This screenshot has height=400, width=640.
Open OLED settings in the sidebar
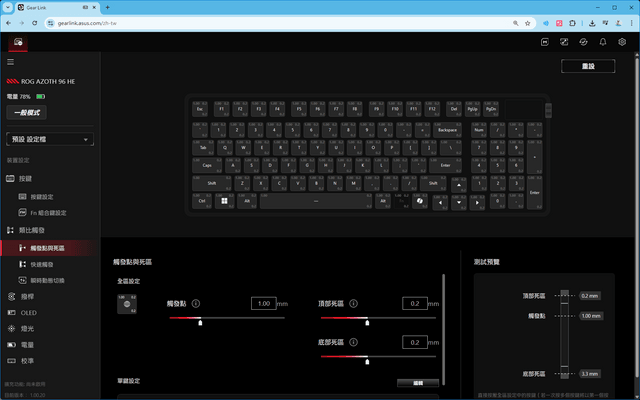29,313
